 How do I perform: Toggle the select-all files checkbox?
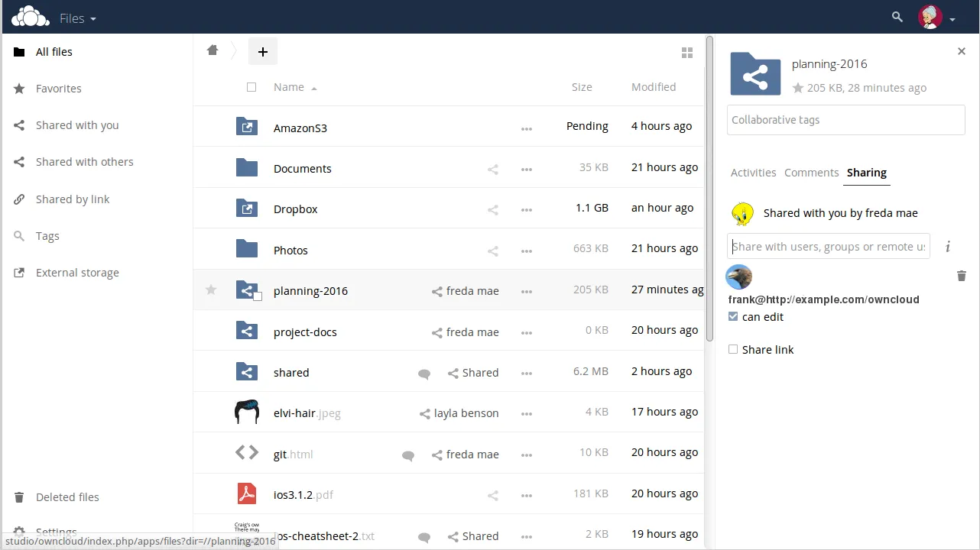(251, 87)
